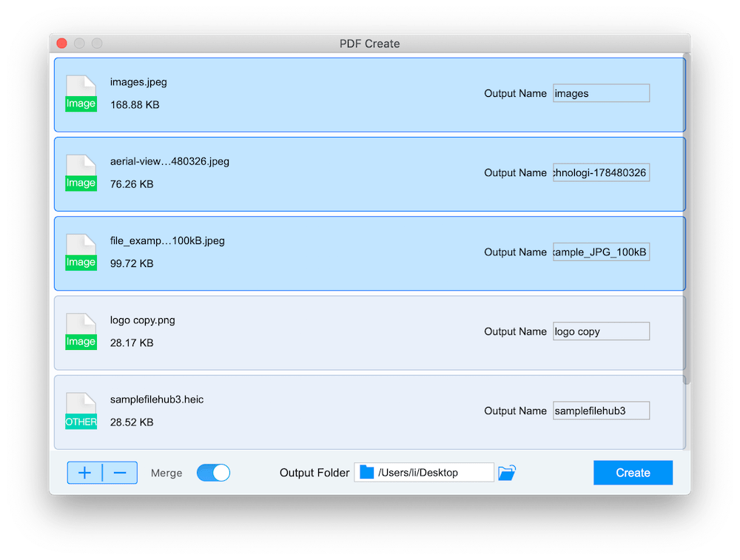Click the logo copy.png file icon
Image resolution: width=740 pixels, height=560 pixels.
point(81,331)
